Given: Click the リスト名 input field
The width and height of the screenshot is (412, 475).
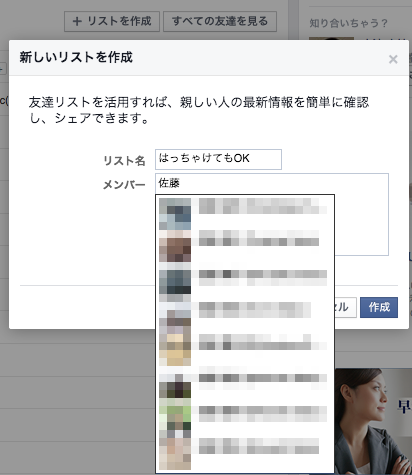Looking at the screenshot, I should click(x=218, y=159).
